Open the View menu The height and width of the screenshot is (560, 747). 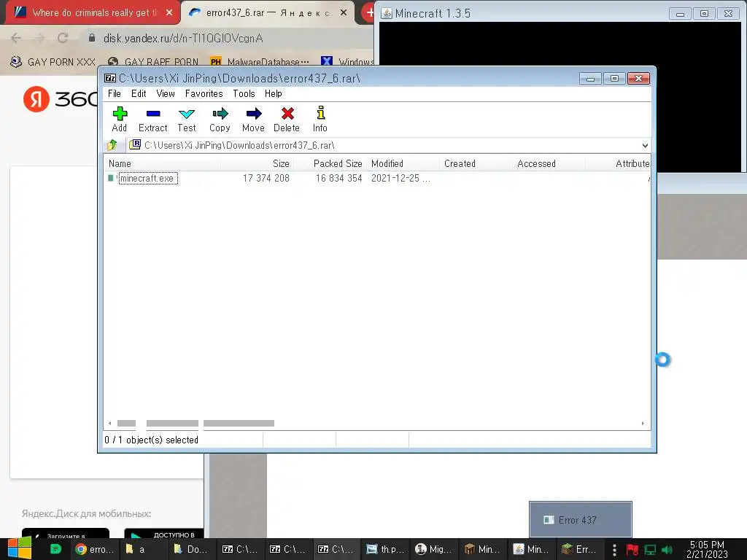point(166,93)
